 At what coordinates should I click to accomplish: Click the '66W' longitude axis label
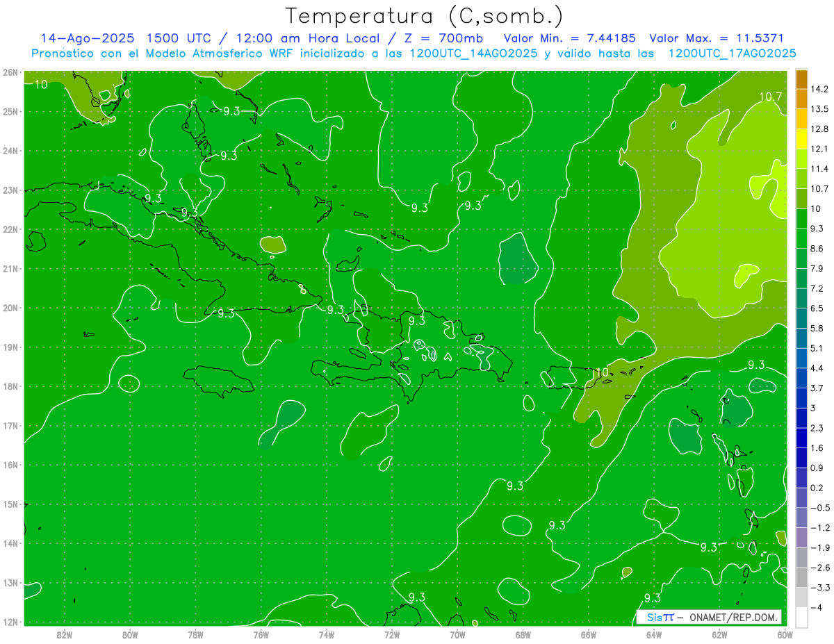click(588, 634)
